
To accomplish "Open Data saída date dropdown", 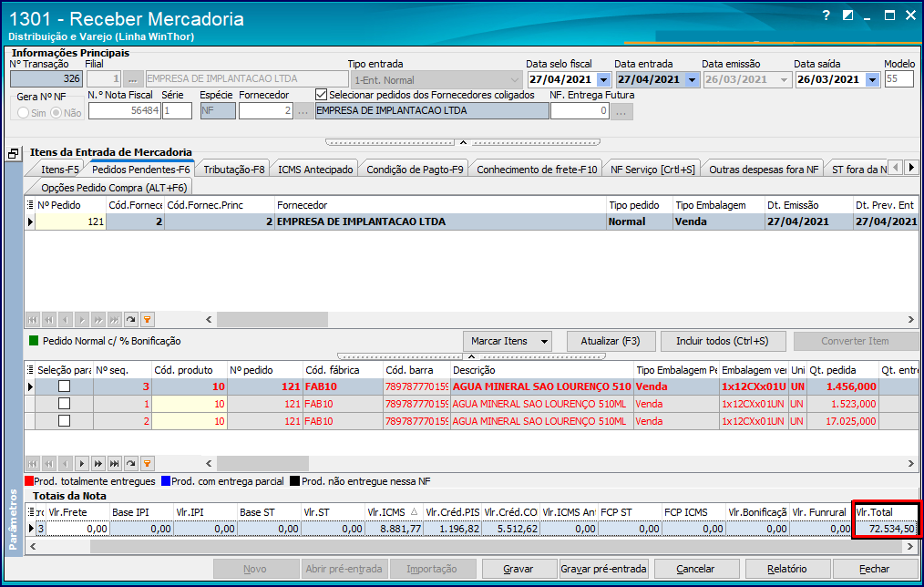I will (x=873, y=79).
